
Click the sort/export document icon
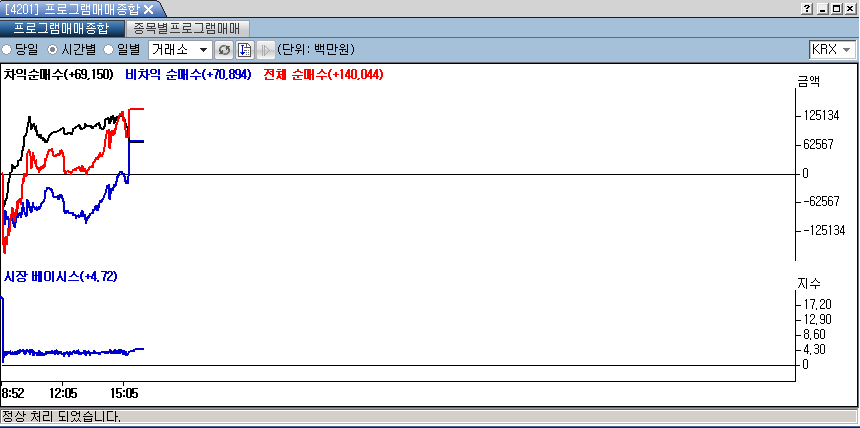[244, 50]
